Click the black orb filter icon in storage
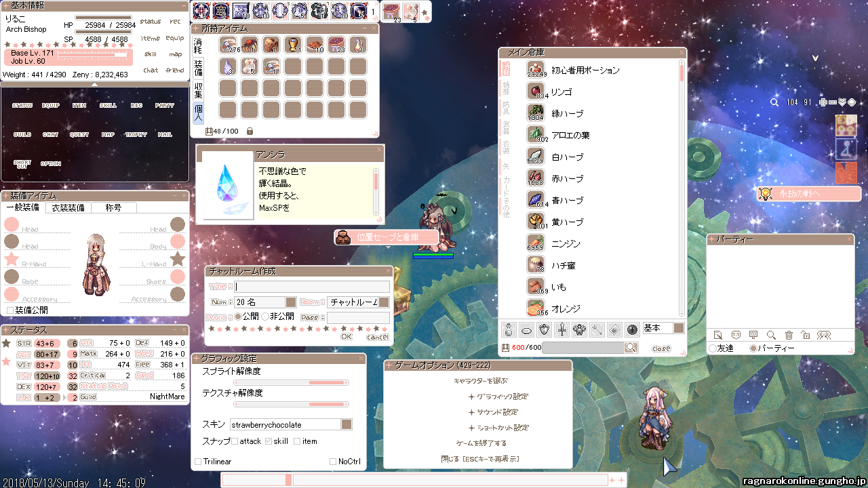This screenshot has height=488, width=868. click(x=632, y=329)
